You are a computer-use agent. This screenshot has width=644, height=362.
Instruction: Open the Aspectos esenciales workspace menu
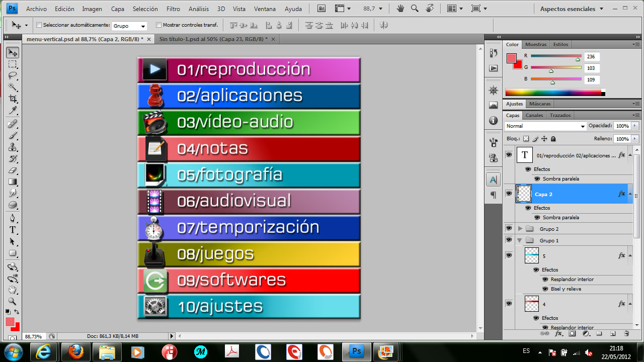point(571,9)
